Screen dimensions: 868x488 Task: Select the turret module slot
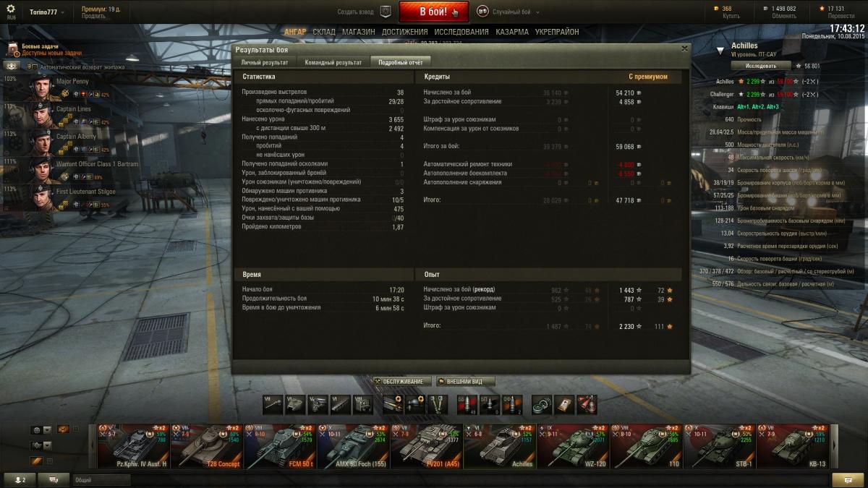[294, 405]
